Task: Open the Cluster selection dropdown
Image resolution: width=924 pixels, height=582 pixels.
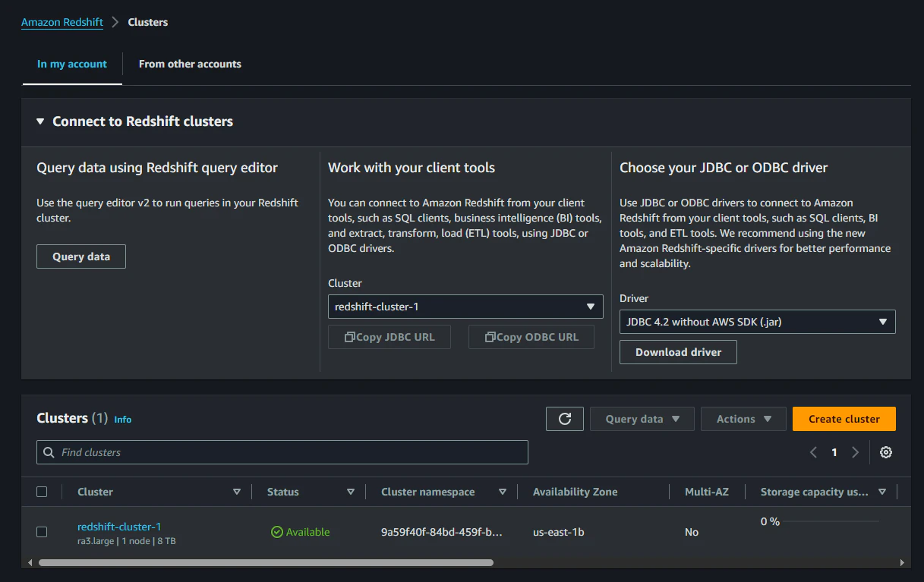Action: point(465,307)
